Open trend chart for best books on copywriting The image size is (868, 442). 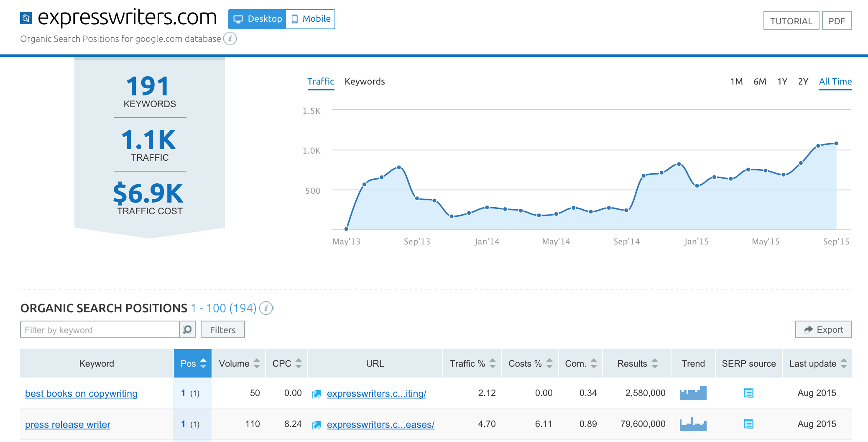(693, 393)
